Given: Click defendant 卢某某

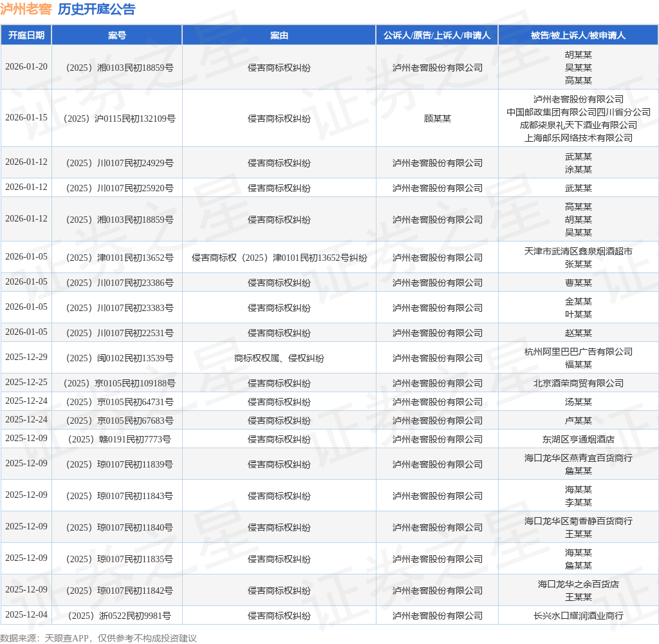Looking at the screenshot, I should pos(579,421).
